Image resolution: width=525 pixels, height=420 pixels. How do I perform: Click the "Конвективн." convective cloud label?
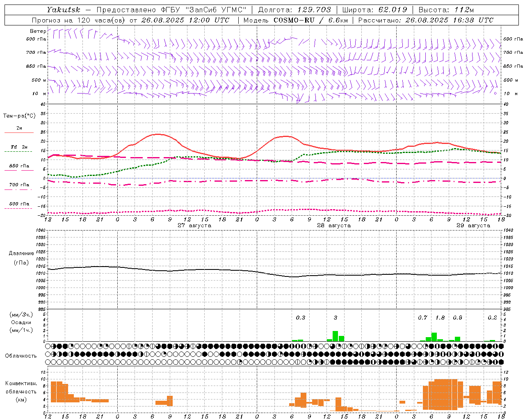tap(21, 383)
